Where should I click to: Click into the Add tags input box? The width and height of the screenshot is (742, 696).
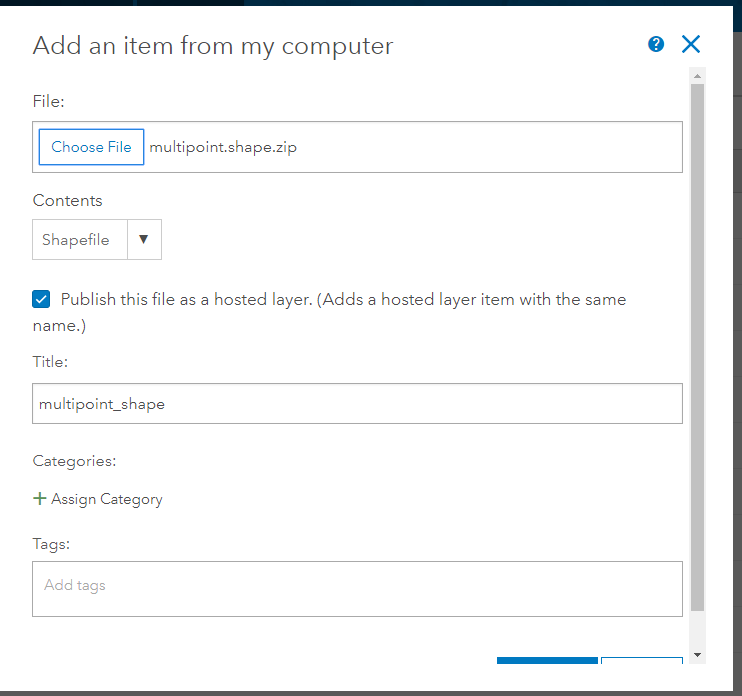click(357, 588)
